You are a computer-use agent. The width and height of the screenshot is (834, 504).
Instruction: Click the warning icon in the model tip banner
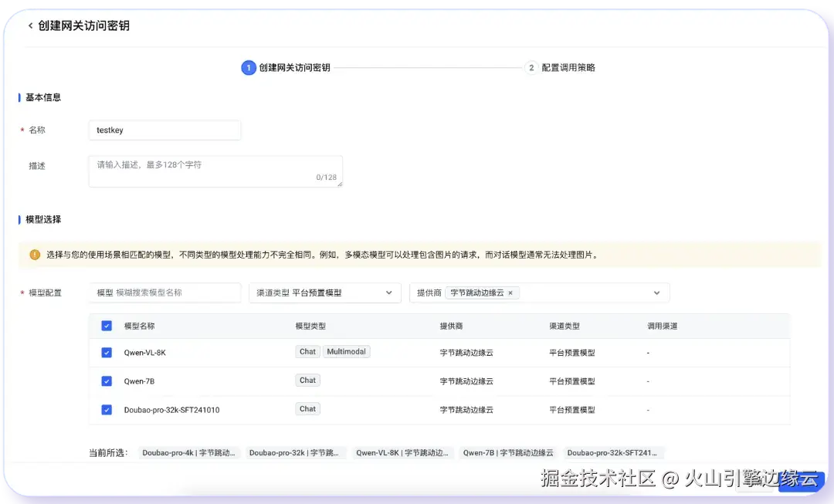point(34,255)
